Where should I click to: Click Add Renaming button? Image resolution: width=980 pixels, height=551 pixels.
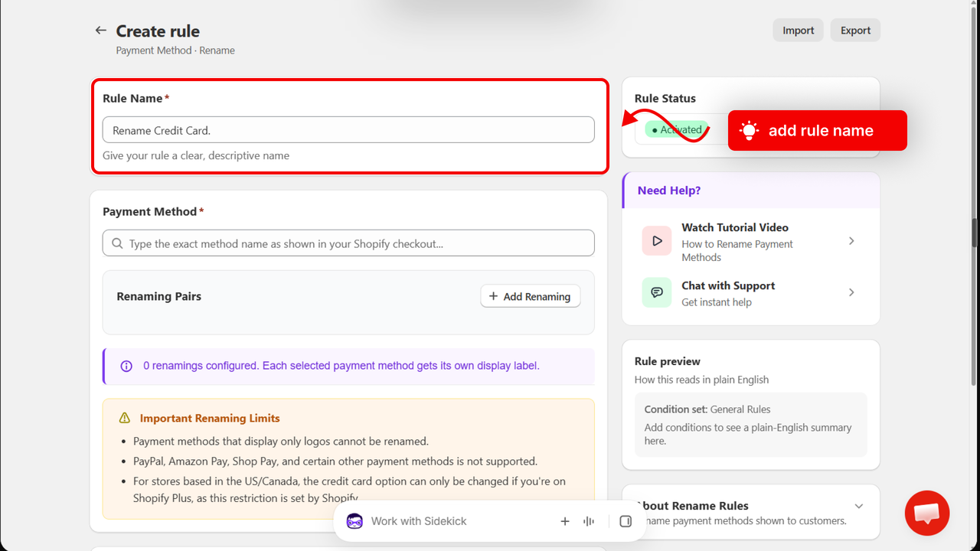(x=531, y=296)
